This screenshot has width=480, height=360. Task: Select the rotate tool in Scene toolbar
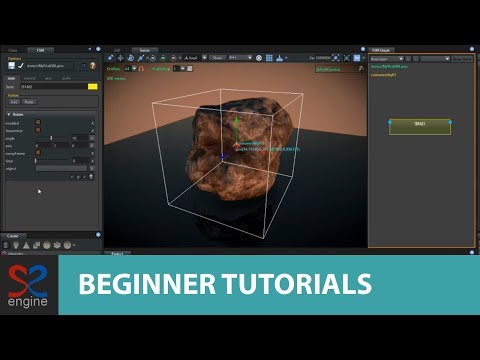click(131, 58)
